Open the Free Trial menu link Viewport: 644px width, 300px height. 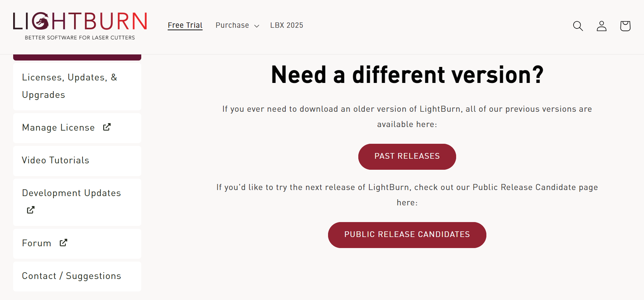[185, 25]
